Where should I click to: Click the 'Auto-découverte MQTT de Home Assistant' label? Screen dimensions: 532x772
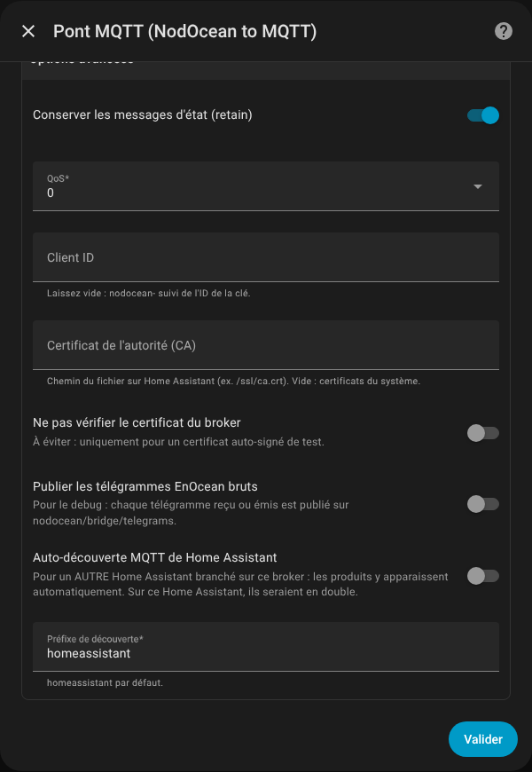coord(155,558)
